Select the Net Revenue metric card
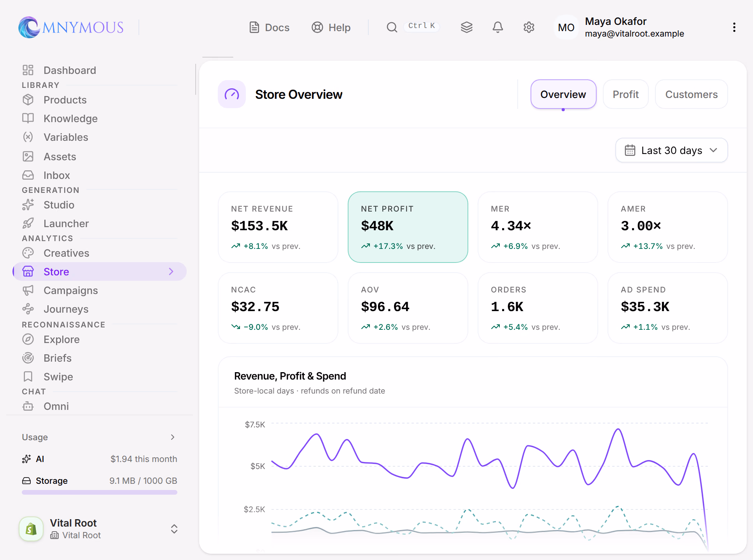The height and width of the screenshot is (560, 753). pyautogui.click(x=278, y=227)
